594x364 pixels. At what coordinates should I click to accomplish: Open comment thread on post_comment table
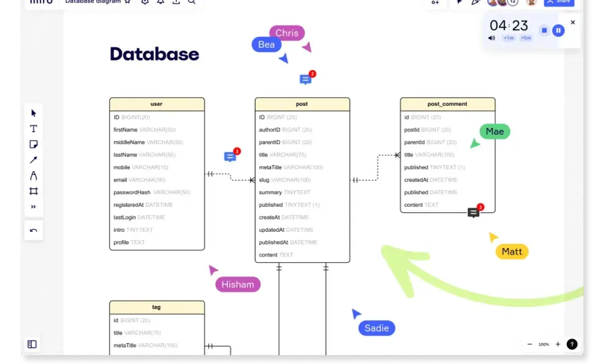click(x=474, y=212)
